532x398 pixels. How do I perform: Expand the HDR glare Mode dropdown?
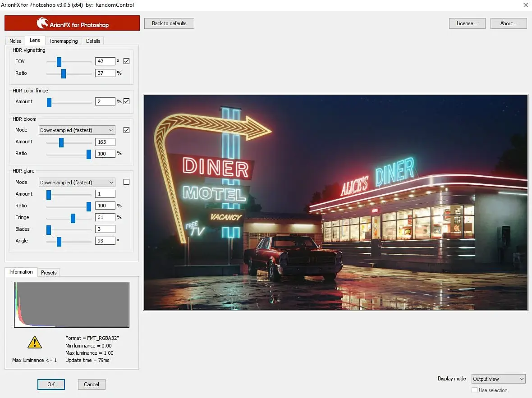tap(77, 183)
